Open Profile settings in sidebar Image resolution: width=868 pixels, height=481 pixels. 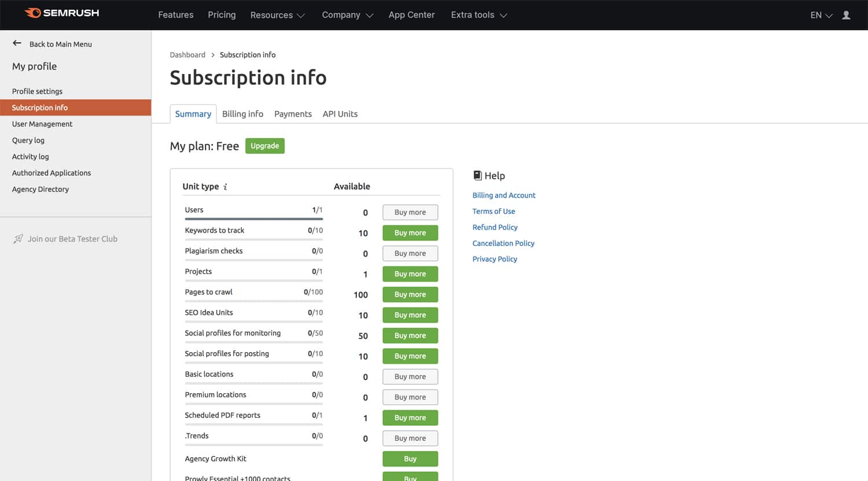[x=37, y=91]
